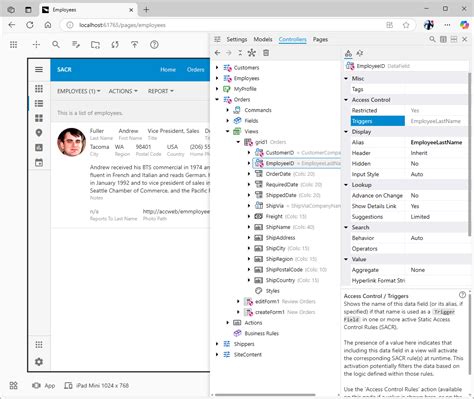Collapse the Lookup property group

point(346,185)
